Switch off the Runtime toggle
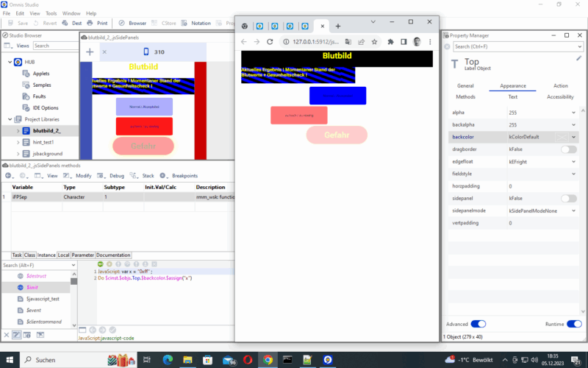Viewport: 588px width, 368px height. pos(574,324)
